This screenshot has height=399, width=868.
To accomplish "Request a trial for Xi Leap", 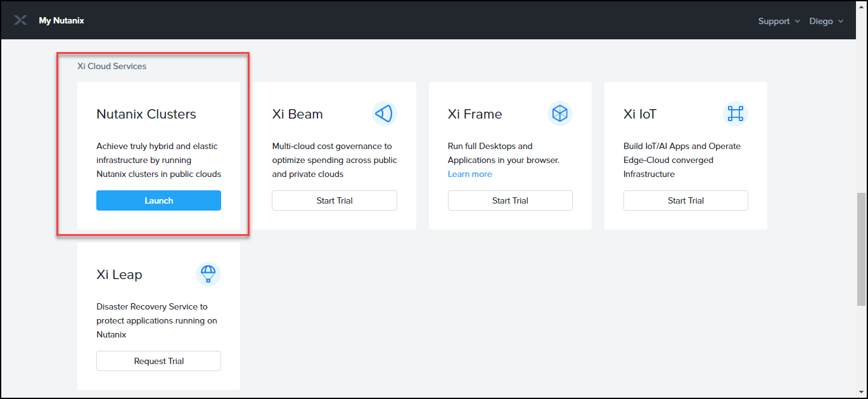I will [158, 361].
